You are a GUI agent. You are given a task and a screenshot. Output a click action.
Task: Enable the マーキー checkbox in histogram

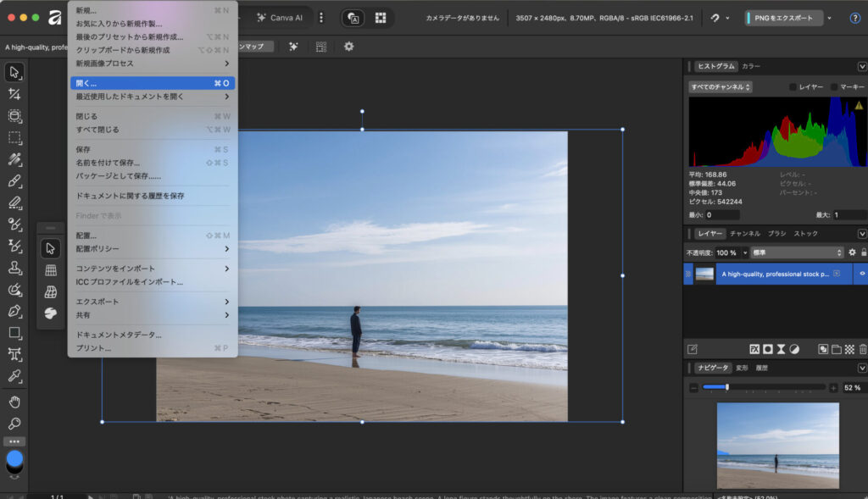[x=834, y=87]
